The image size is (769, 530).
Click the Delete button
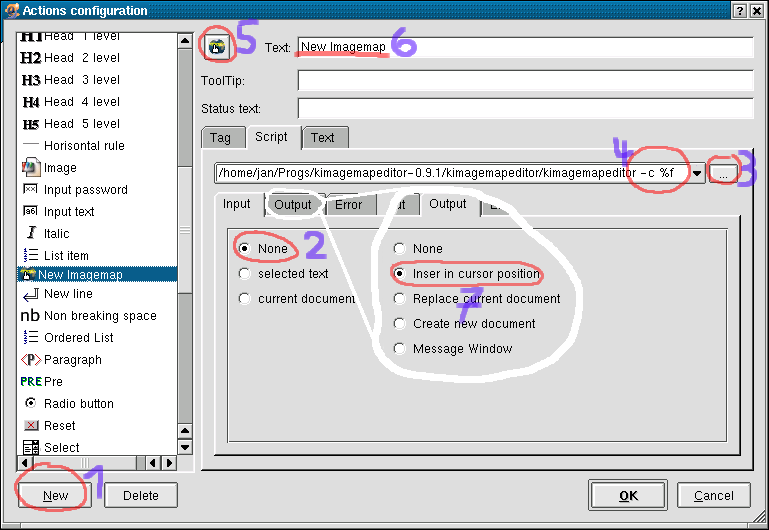pos(141,495)
